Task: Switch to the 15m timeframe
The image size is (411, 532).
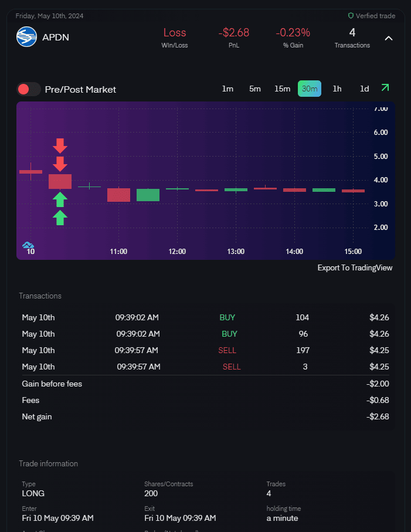Action: tap(282, 89)
